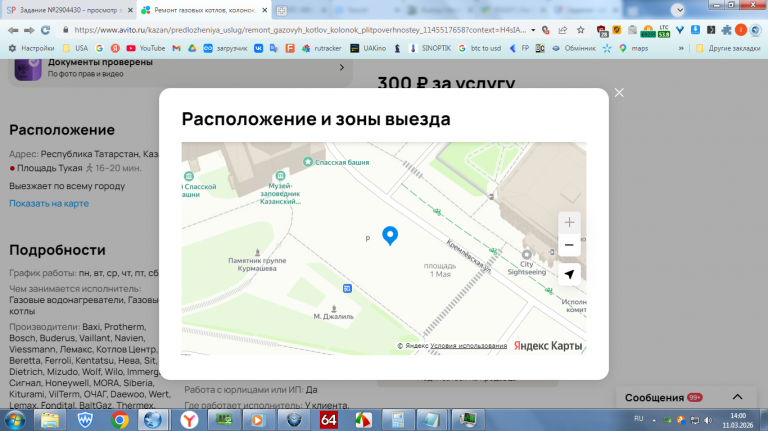Click Спасская башня star marker on map

click(x=308, y=162)
